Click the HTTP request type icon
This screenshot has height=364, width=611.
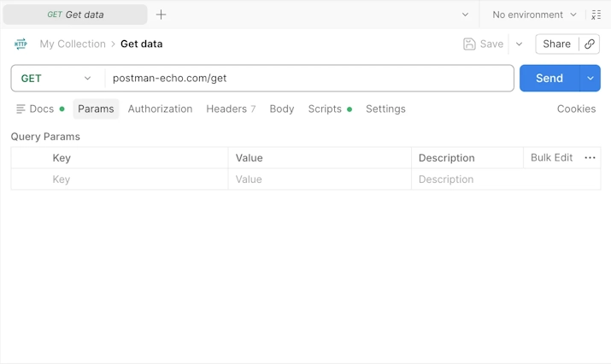(x=21, y=44)
